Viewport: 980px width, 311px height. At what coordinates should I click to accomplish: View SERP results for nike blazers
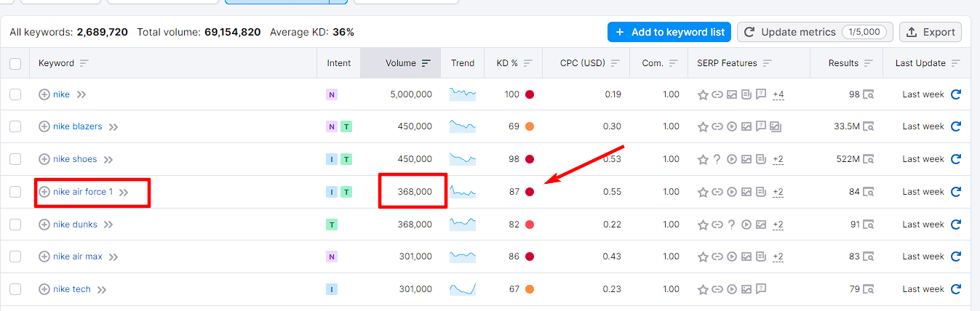tap(868, 126)
